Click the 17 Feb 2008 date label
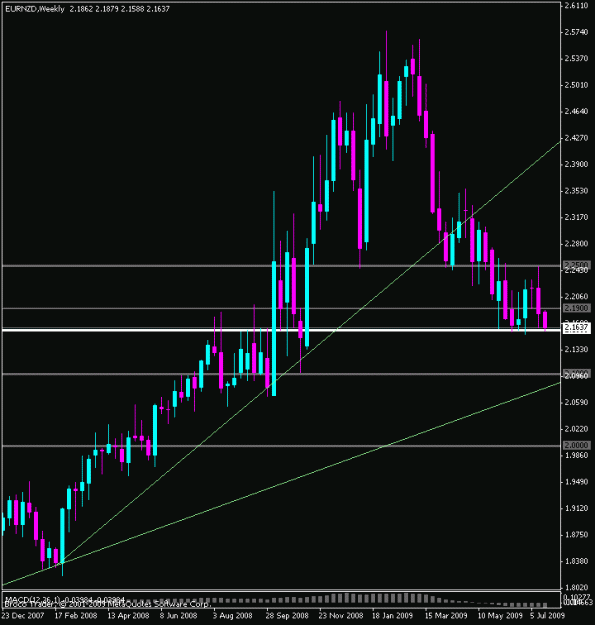This screenshot has height=625, width=595. click(76, 615)
